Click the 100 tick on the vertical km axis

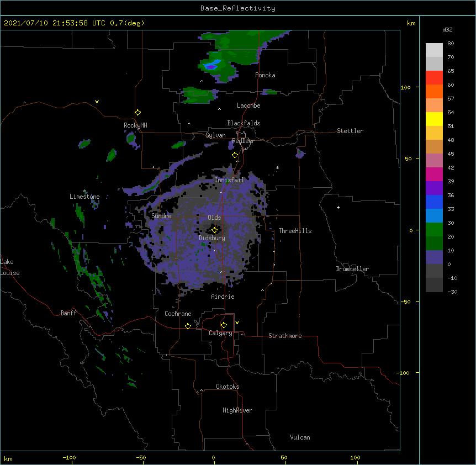click(x=405, y=87)
